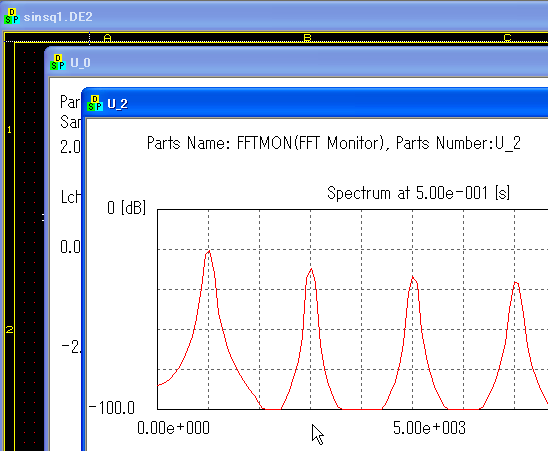Viewport: 548px width, 451px height.
Task: Click the third red spectrum peak
Action: 413,277
